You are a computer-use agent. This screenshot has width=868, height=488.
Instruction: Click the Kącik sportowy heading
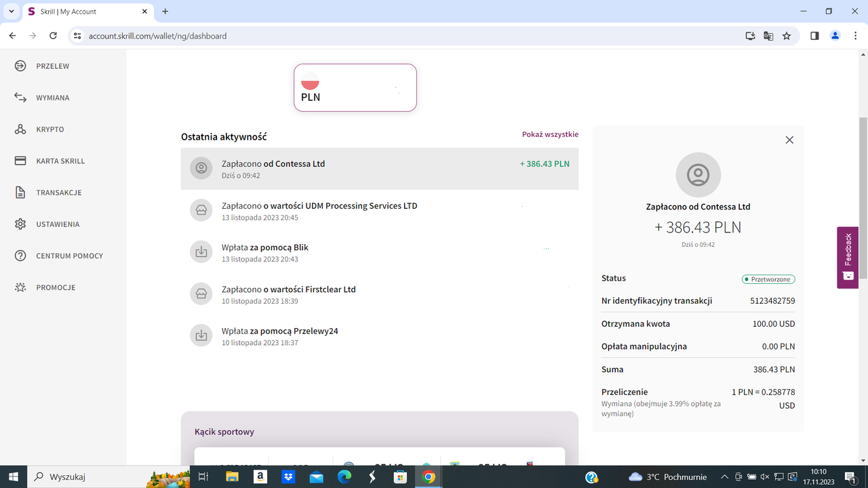point(224,432)
